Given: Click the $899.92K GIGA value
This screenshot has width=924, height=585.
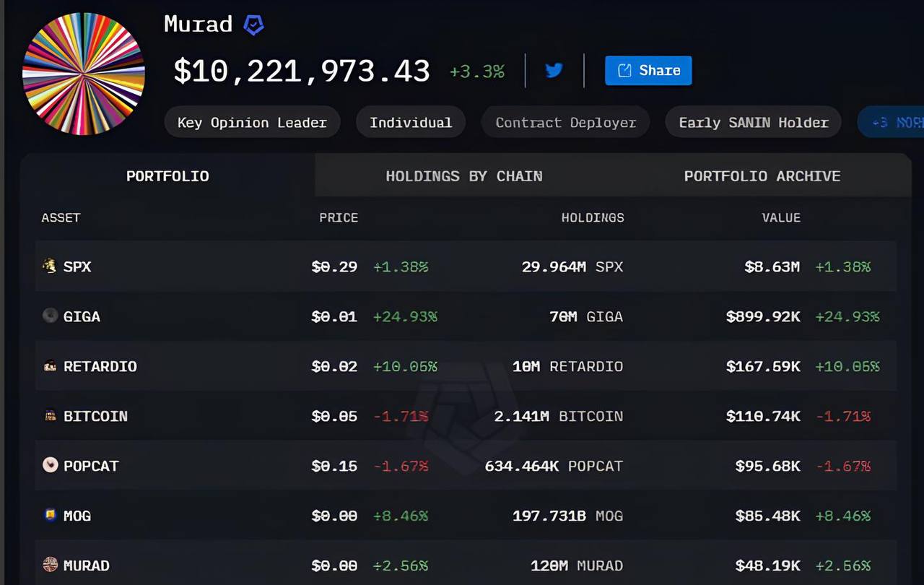Looking at the screenshot, I should pos(763,316).
